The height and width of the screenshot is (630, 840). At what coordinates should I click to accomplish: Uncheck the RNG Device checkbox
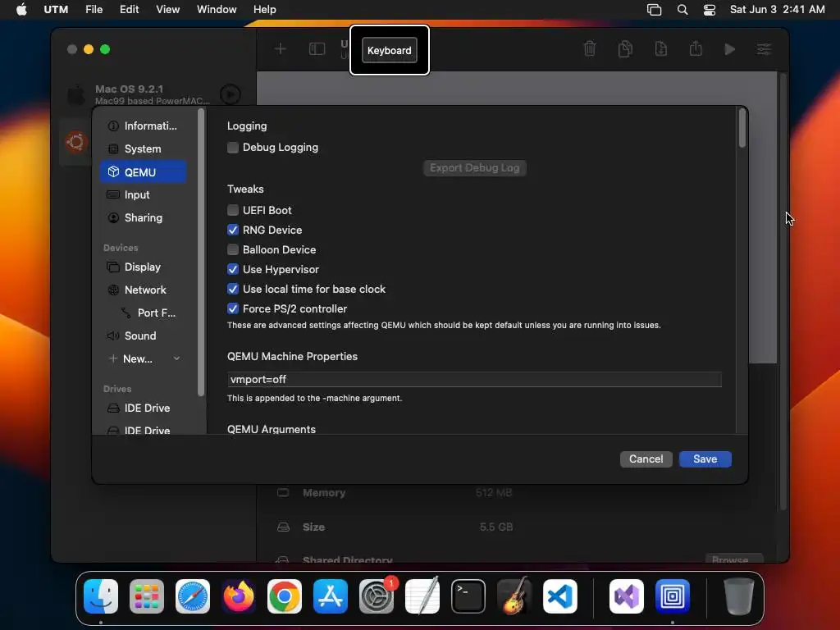point(232,230)
